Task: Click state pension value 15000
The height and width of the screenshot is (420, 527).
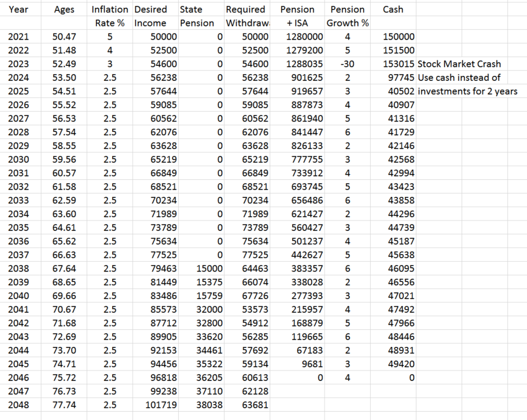Action: click(201, 268)
